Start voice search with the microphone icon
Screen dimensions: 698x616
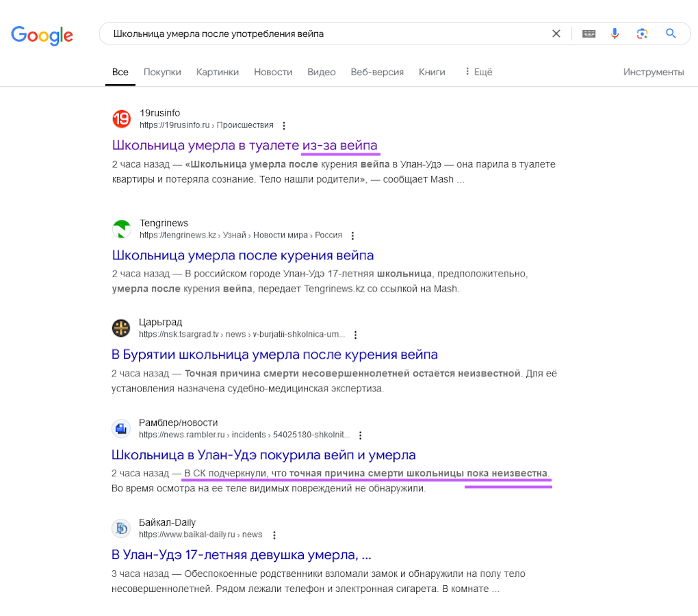click(x=615, y=34)
